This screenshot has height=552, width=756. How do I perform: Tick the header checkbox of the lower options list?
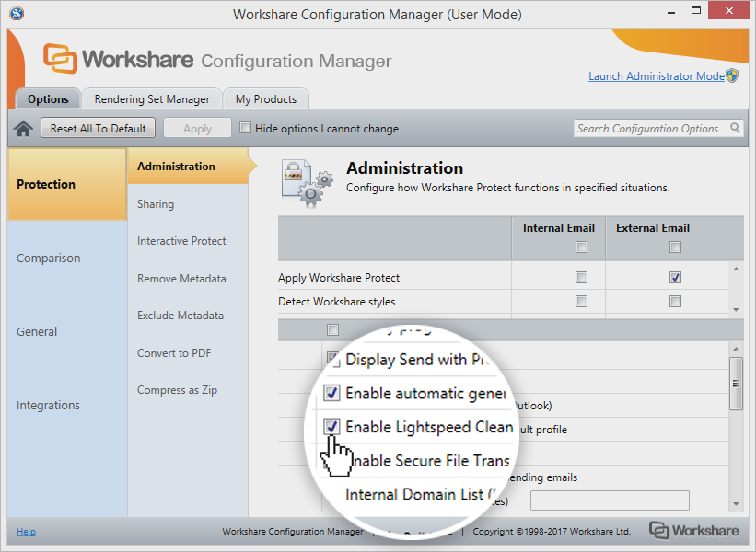(x=332, y=330)
